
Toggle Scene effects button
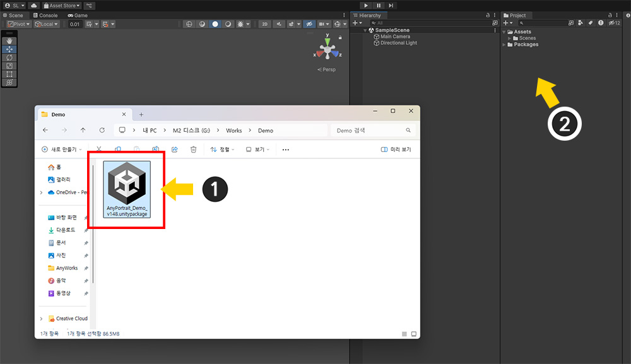(x=291, y=24)
